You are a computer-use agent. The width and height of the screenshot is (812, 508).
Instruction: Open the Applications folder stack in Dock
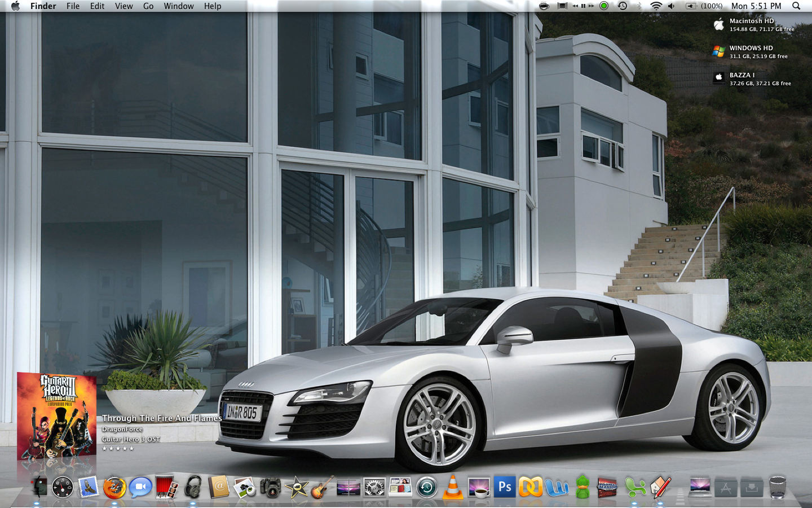point(726,487)
